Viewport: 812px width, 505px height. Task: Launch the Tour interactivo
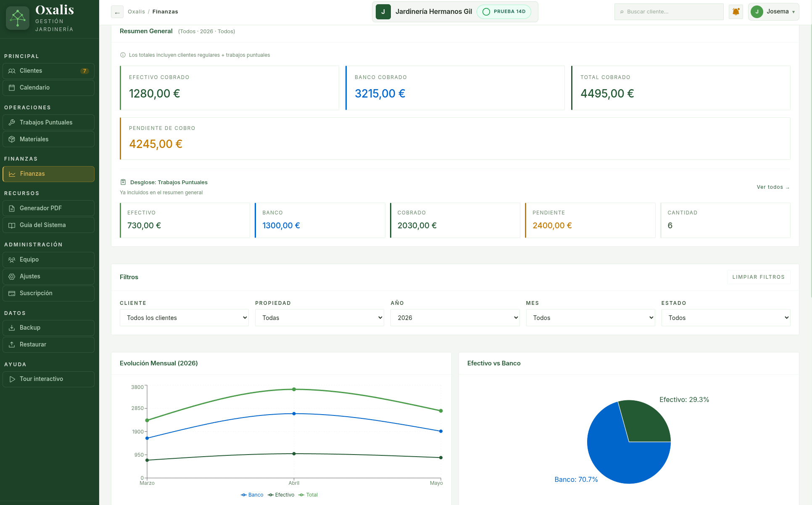pyautogui.click(x=48, y=379)
